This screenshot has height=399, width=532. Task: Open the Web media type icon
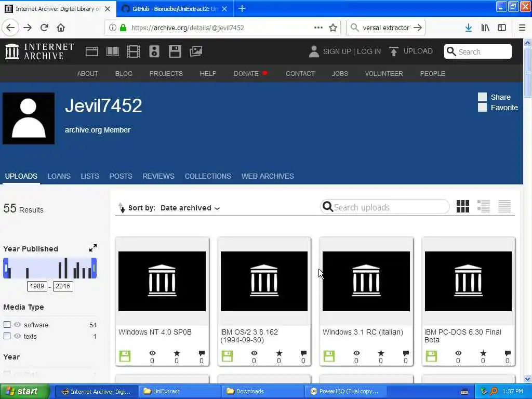(91, 51)
